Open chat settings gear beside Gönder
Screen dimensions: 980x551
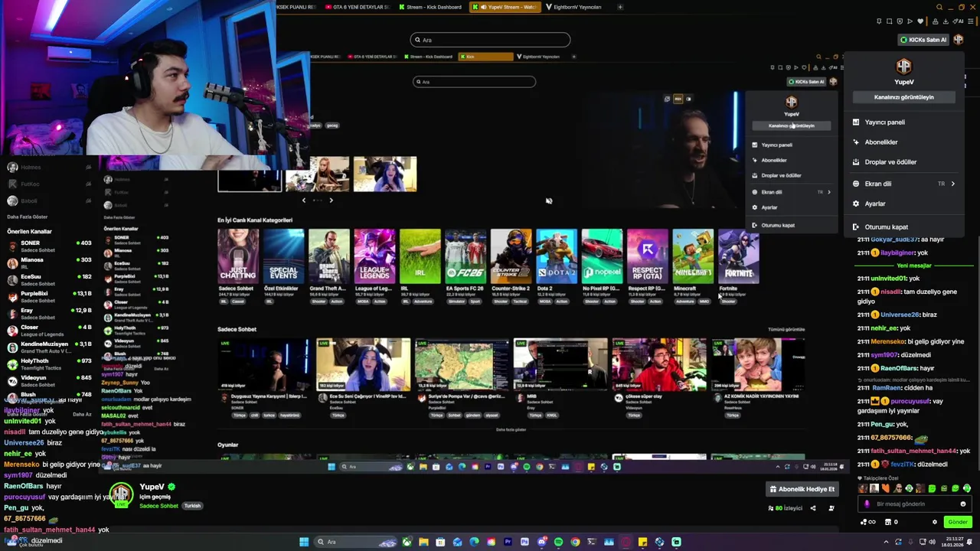pyautogui.click(x=934, y=522)
